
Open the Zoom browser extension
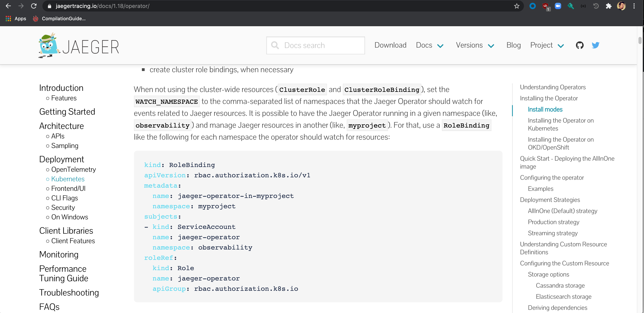click(x=558, y=6)
